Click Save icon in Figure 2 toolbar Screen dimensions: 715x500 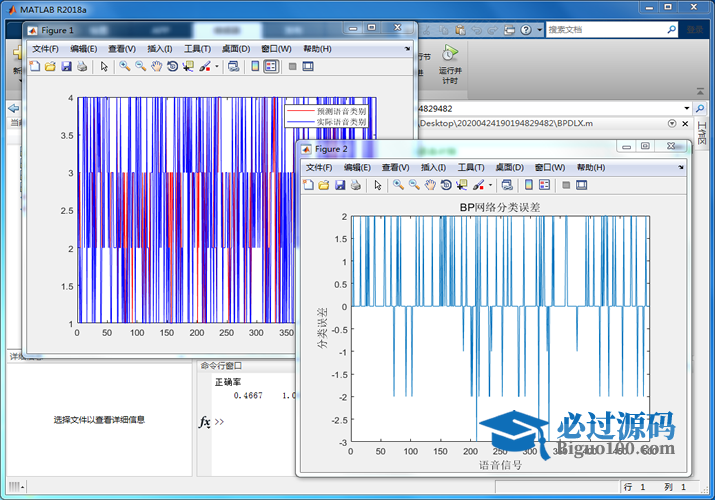tap(340, 185)
